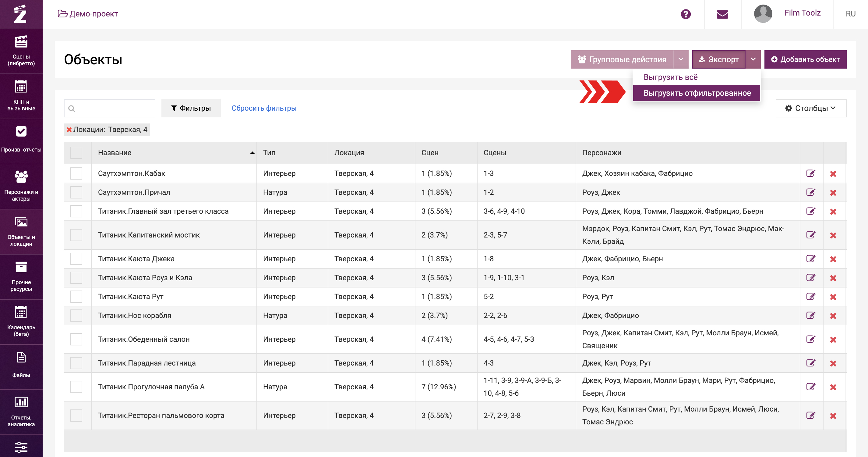This screenshot has height=457, width=868.
Task: Open Файлы section
Action: tap(21, 367)
